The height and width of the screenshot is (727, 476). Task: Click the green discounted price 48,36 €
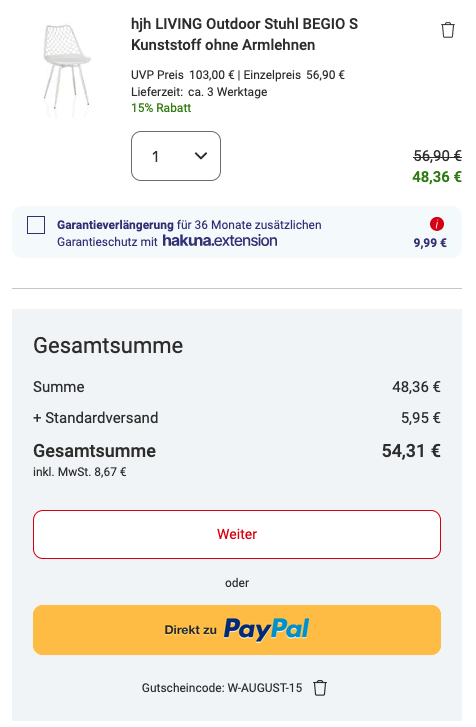[437, 177]
